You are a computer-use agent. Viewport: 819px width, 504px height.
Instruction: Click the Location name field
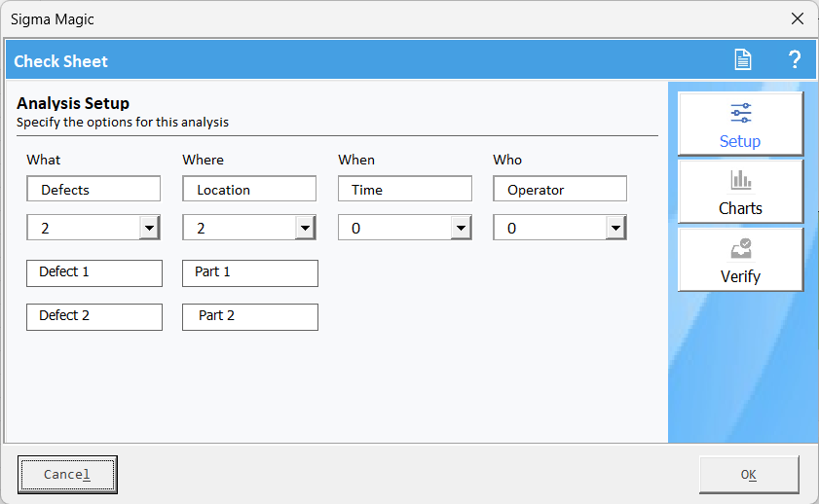[249, 189]
